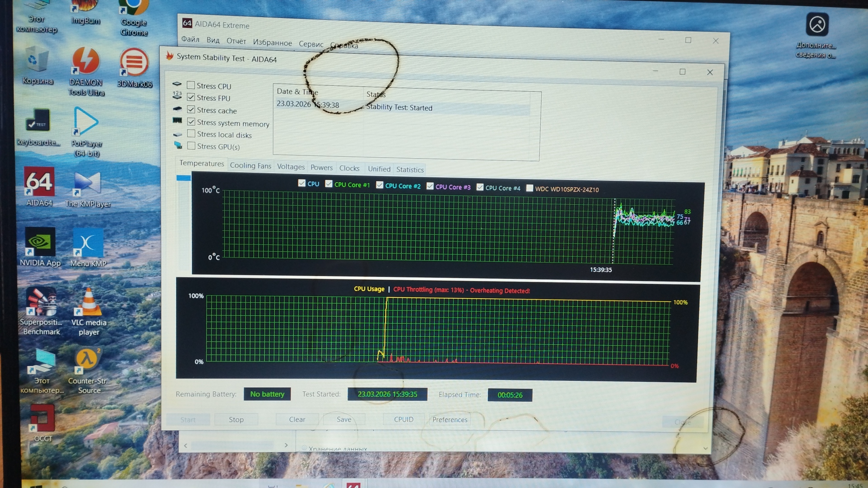Switch to the Cooling Fans tab
Image resolution: width=868 pixels, height=488 pixels.
[250, 165]
